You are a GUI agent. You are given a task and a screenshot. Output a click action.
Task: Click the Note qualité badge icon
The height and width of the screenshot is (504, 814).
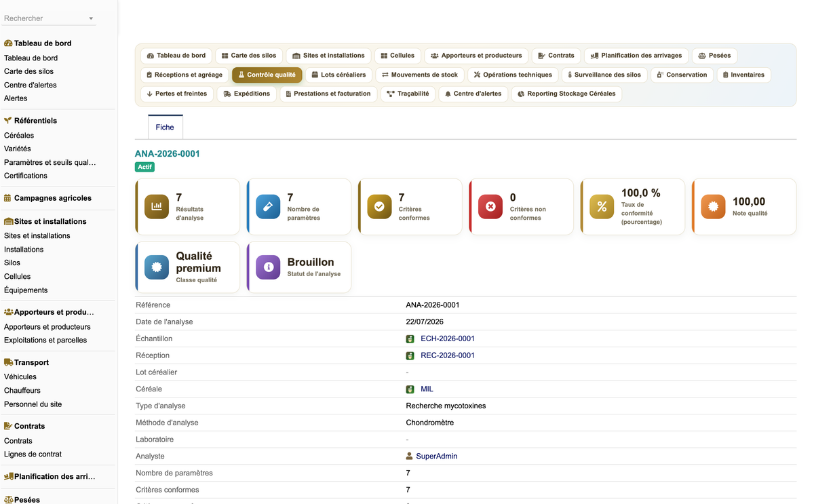coord(713,207)
